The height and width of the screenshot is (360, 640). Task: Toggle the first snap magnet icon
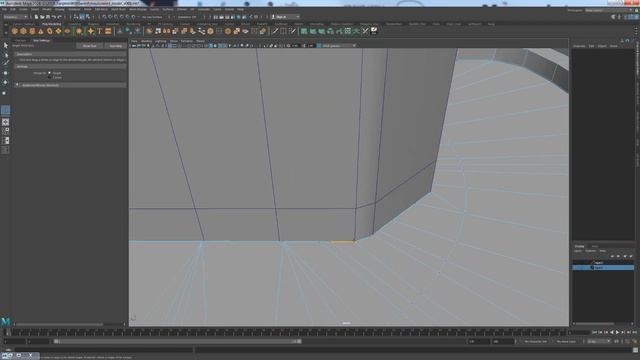[104, 17]
